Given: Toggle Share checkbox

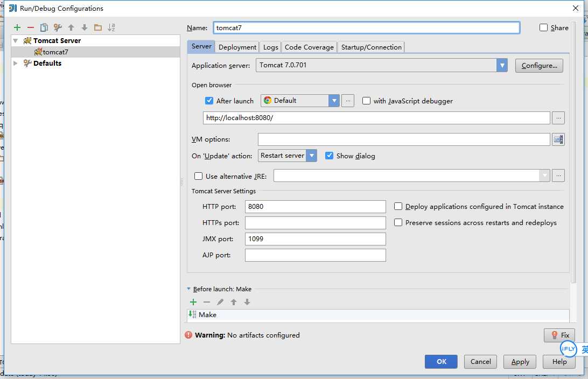Looking at the screenshot, I should click(543, 27).
